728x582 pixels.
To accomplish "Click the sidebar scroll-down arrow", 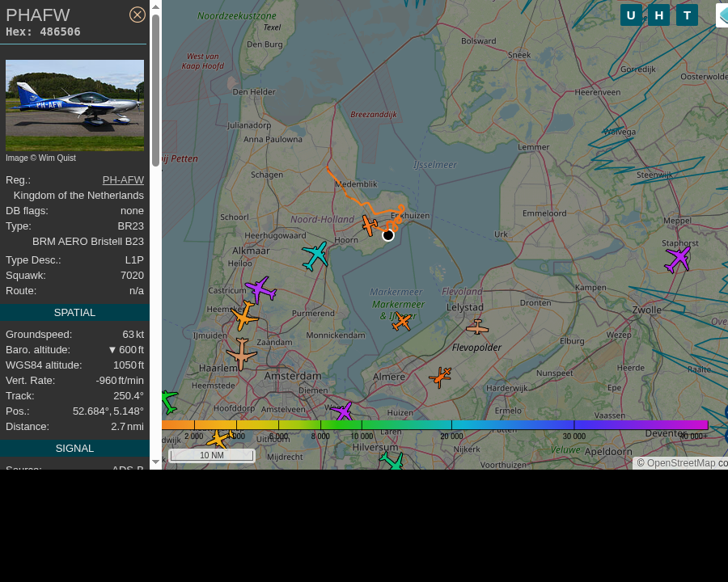I will click(155, 462).
